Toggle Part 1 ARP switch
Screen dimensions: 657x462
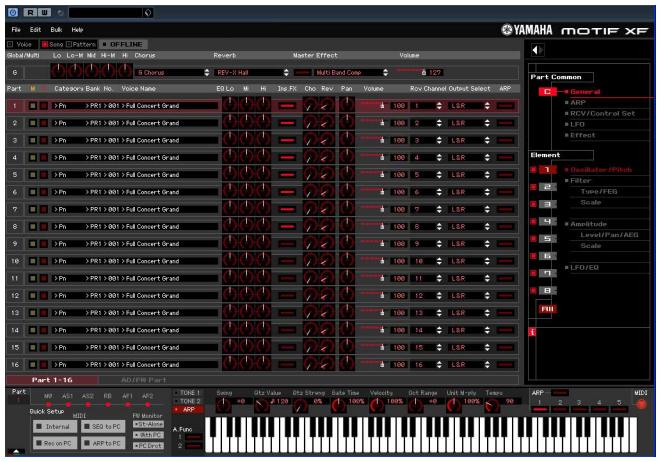tap(506, 106)
